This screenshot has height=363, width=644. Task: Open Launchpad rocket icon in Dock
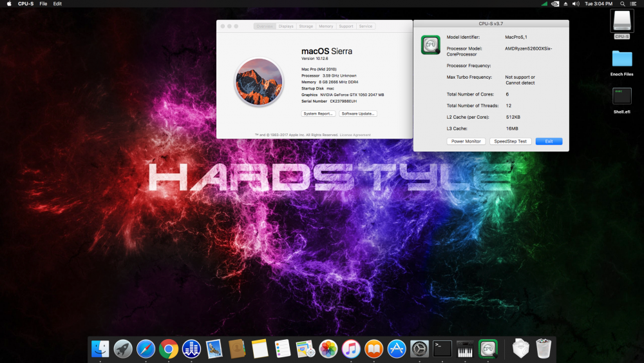coord(123,349)
